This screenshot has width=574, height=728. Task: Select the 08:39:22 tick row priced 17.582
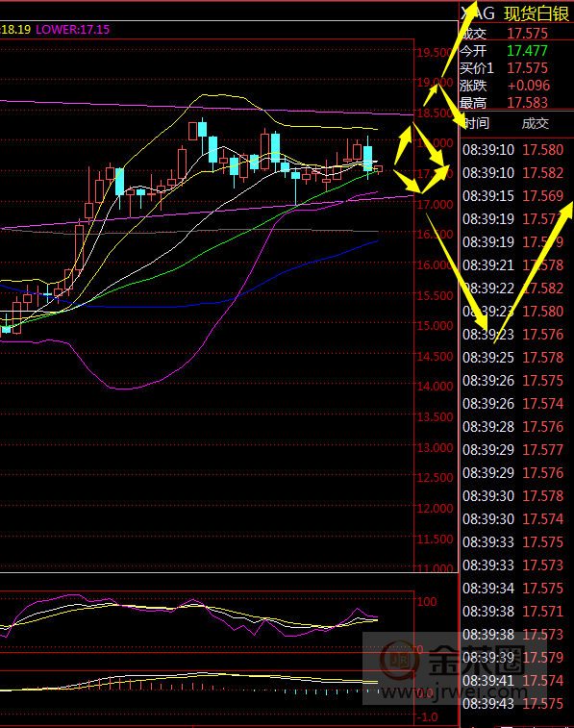click(x=512, y=289)
